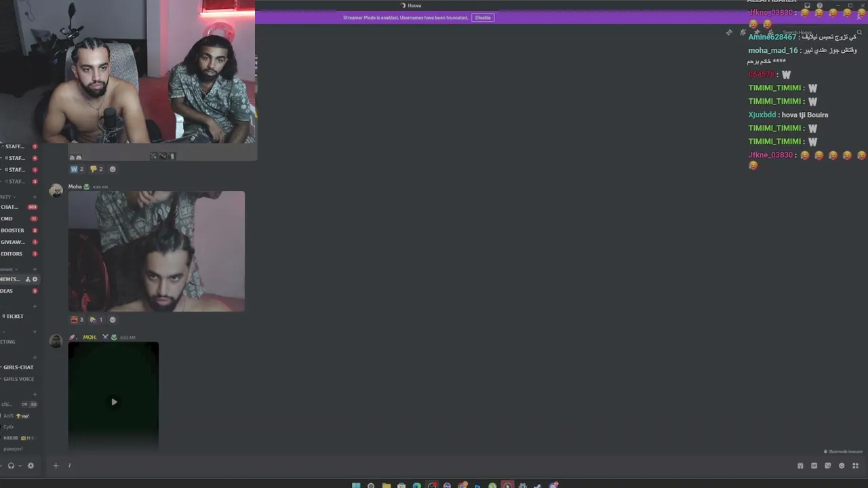This screenshot has height=488, width=868.
Task: Open the emoji picker
Action: click(842, 466)
